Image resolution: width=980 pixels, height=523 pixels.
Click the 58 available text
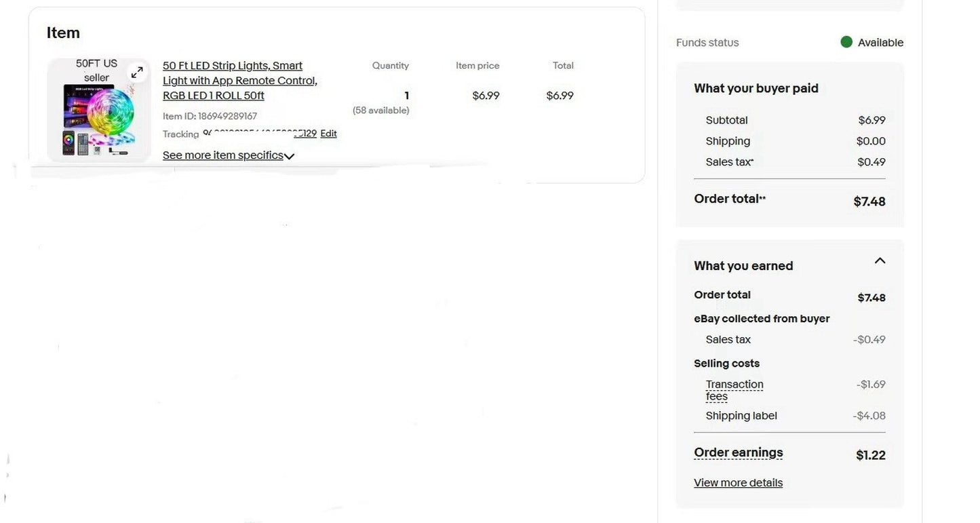click(x=380, y=111)
